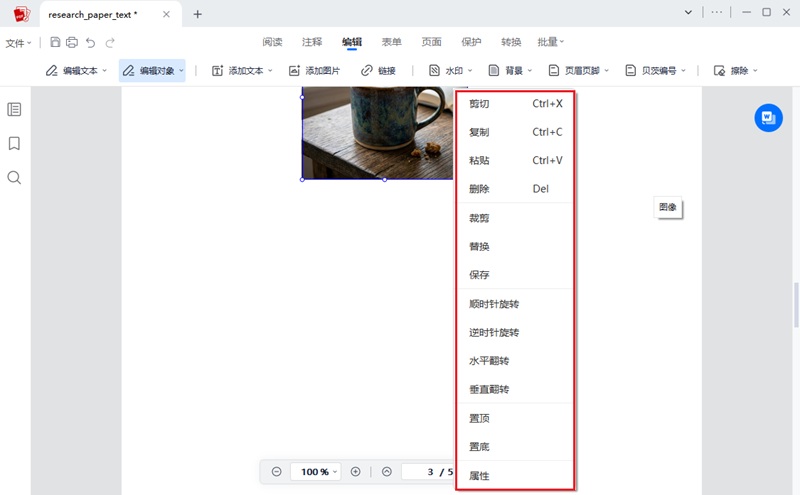800x495 pixels.
Task: Open a new tab with plus icon
Action: [x=197, y=14]
